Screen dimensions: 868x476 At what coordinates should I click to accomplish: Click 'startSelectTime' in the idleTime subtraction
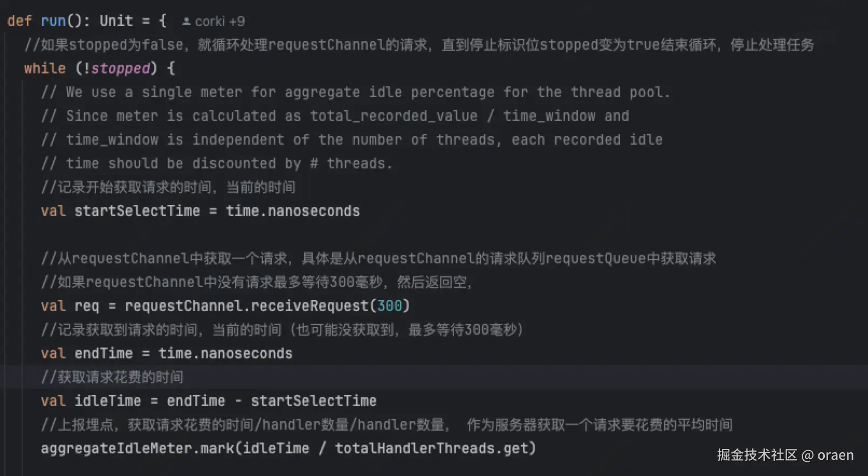tap(313, 401)
